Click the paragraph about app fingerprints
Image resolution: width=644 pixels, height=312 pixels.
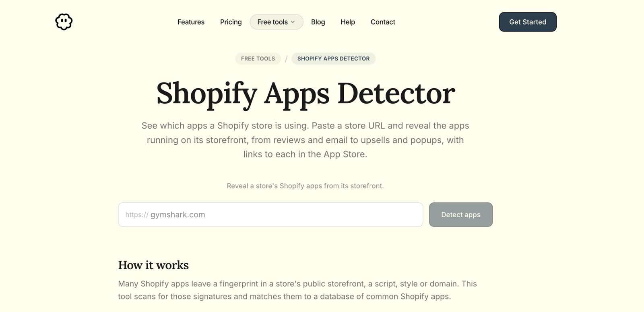pyautogui.click(x=297, y=290)
